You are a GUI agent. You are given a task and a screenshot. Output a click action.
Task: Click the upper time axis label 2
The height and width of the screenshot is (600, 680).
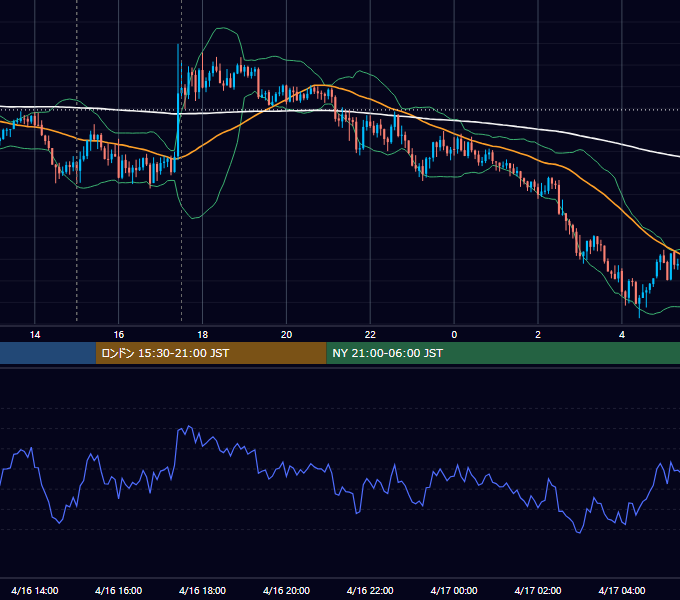pyautogui.click(x=538, y=335)
